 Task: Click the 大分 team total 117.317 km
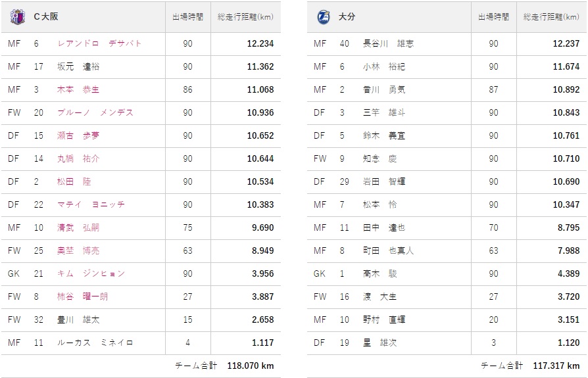click(556, 366)
